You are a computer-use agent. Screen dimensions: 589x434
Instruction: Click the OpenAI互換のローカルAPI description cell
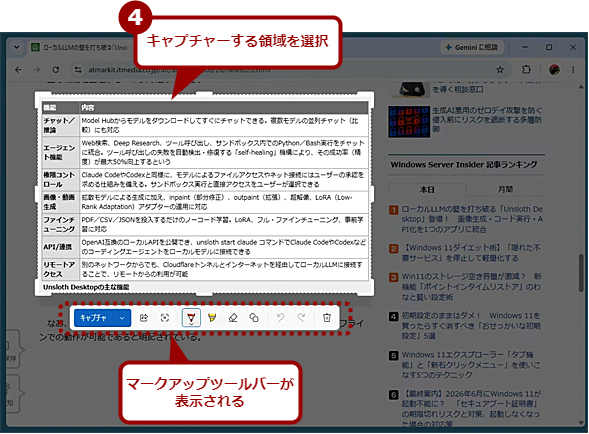224,247
